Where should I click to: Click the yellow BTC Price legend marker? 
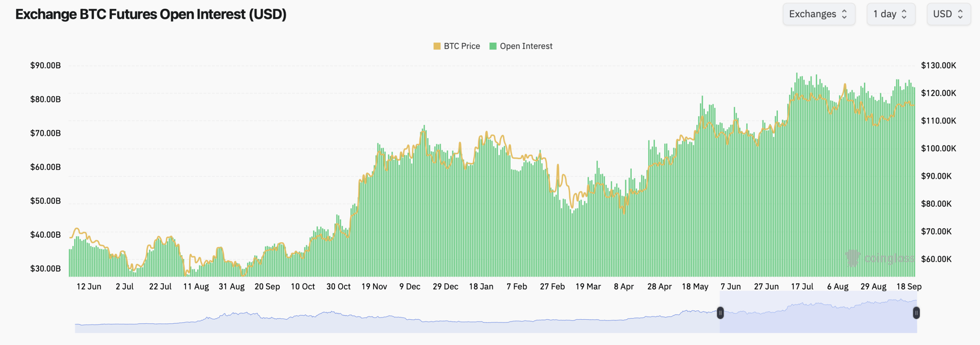(x=437, y=46)
